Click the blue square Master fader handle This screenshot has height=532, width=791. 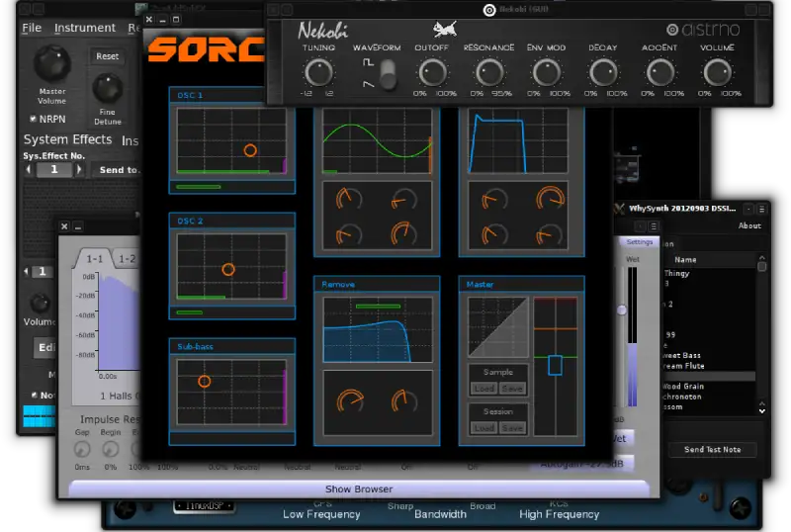click(555, 366)
